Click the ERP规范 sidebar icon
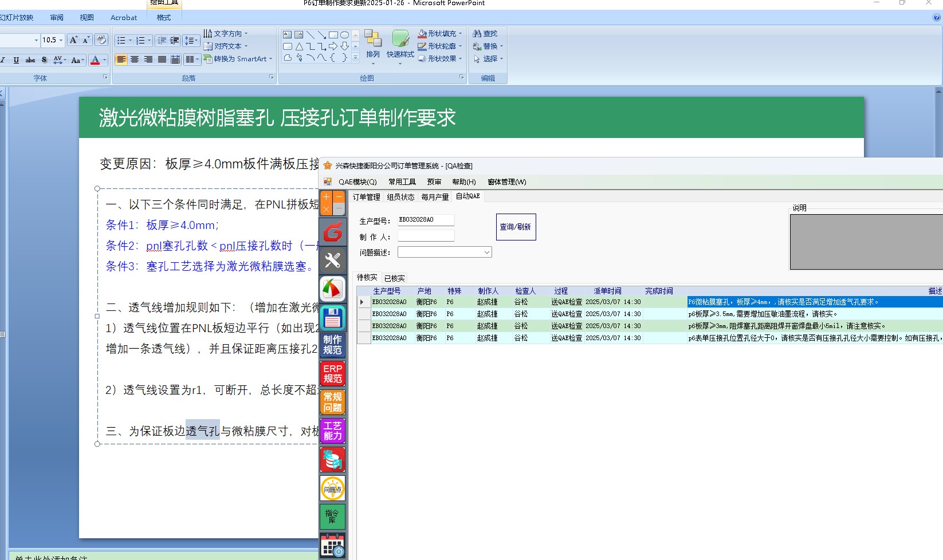The width and height of the screenshot is (943, 560). pyautogui.click(x=332, y=374)
